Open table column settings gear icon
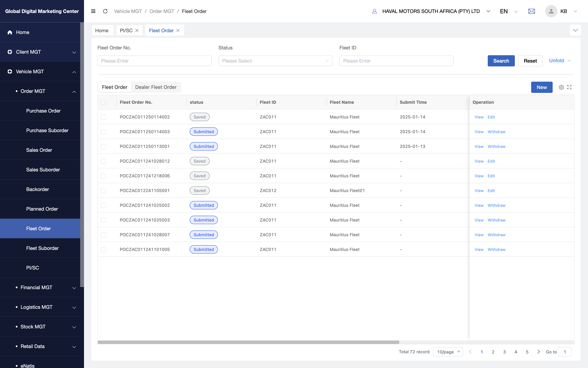 (561, 87)
